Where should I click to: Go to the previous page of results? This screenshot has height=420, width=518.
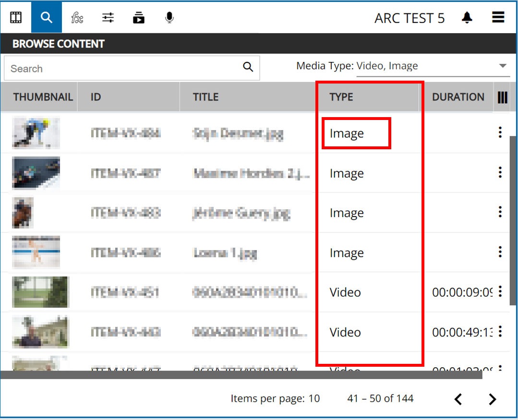(458, 399)
